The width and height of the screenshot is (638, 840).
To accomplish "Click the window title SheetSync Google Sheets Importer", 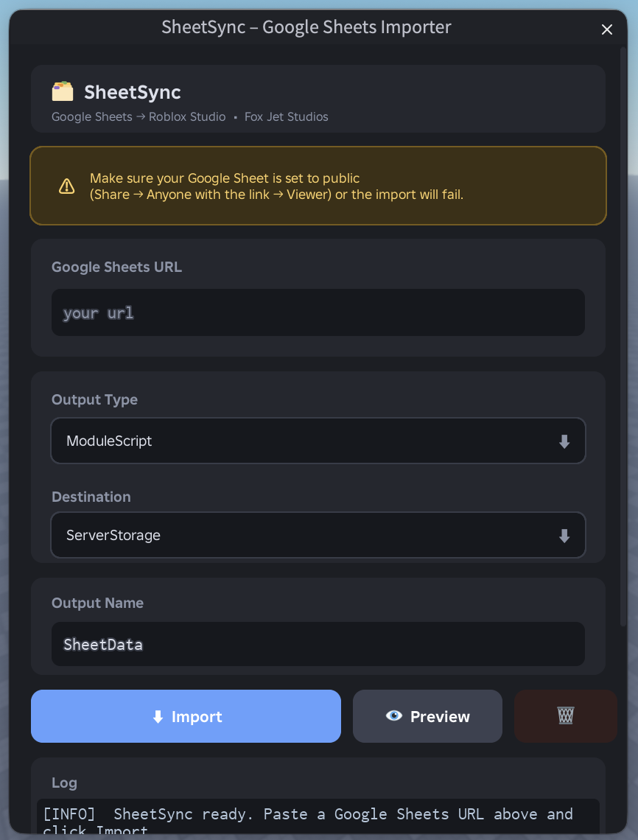I will coord(306,28).
